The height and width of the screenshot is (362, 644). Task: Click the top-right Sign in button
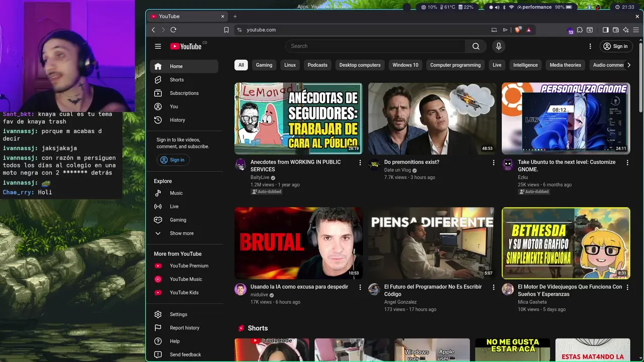(x=615, y=46)
